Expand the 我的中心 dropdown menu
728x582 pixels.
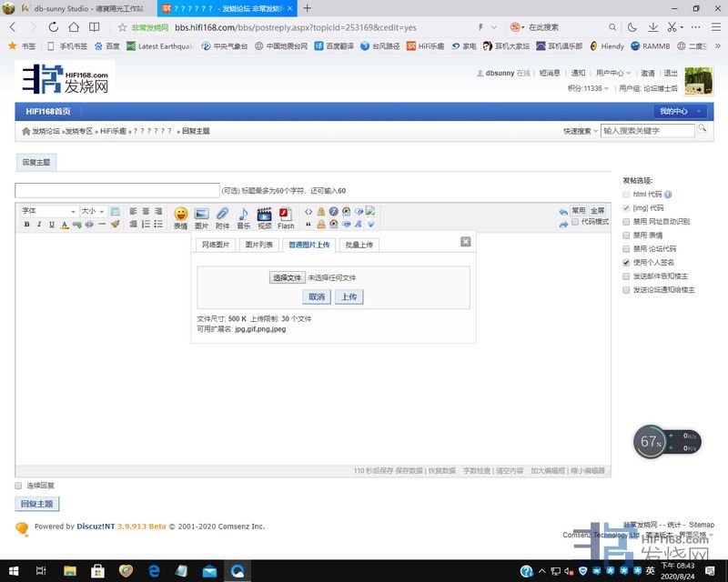click(680, 111)
